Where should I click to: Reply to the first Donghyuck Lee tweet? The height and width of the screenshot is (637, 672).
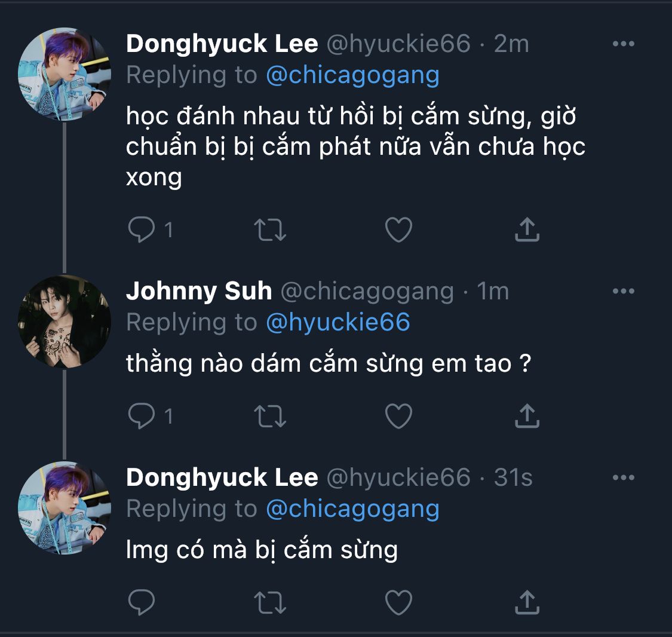tap(142, 229)
